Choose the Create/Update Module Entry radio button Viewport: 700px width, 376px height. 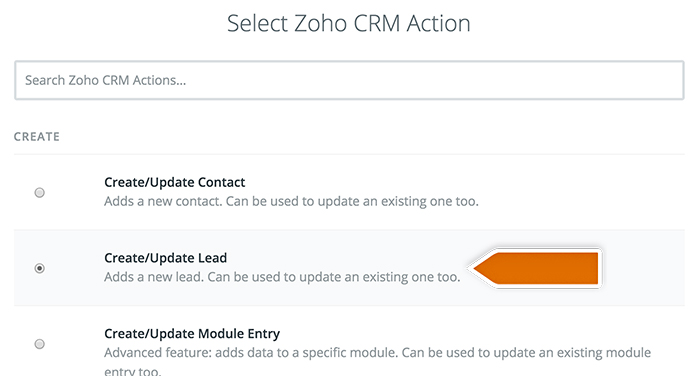pos(40,344)
